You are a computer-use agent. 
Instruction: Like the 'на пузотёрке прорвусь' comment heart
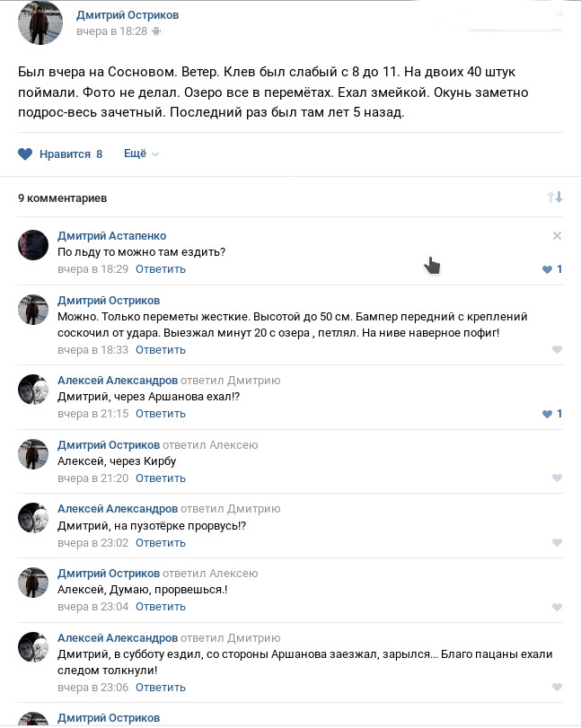click(557, 542)
